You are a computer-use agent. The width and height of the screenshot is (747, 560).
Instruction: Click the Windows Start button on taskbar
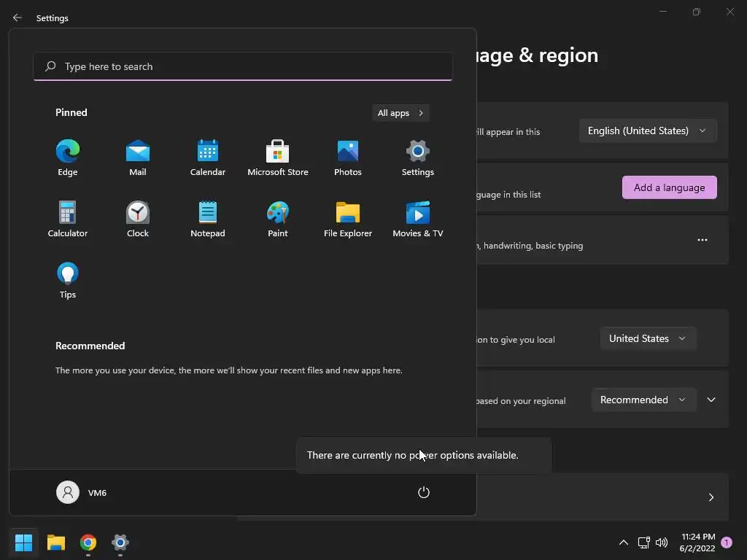tap(23, 542)
